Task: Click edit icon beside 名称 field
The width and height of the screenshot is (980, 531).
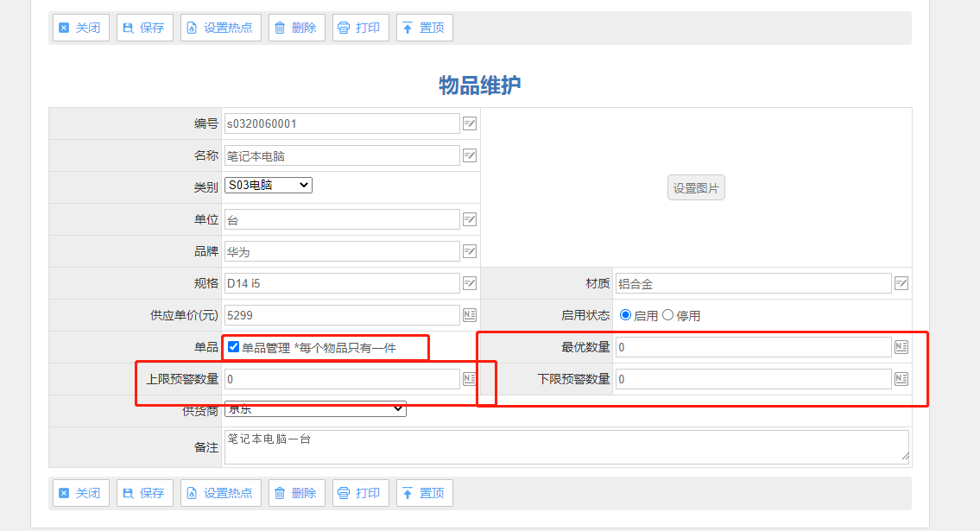Action: [470, 155]
